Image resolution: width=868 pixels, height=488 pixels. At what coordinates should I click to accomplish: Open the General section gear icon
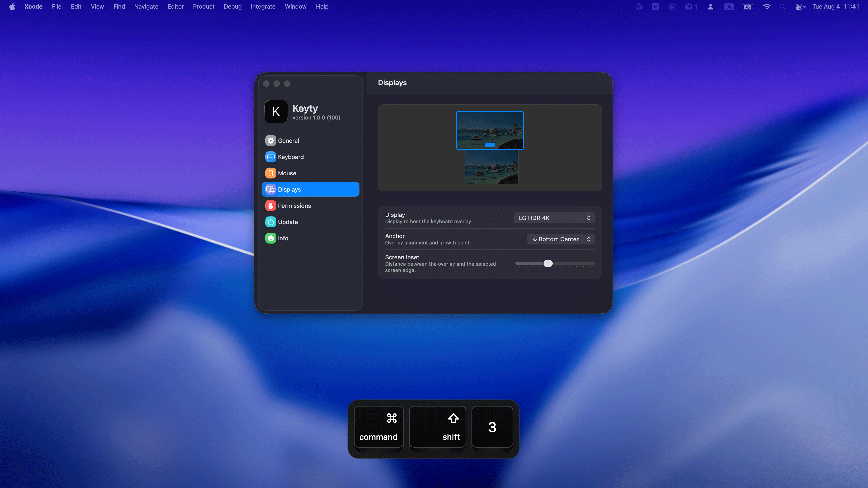pos(270,141)
